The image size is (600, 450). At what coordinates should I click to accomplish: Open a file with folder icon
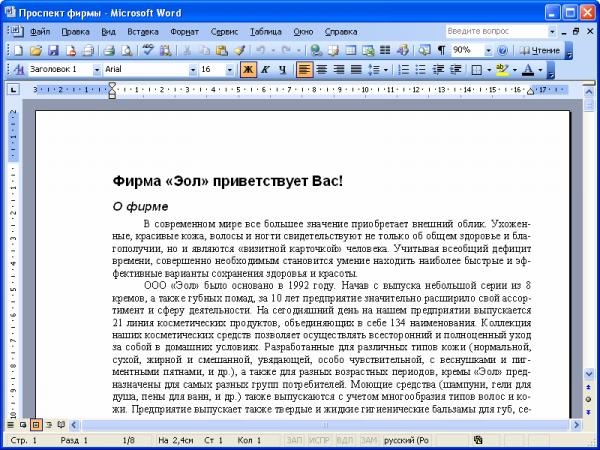(x=36, y=50)
